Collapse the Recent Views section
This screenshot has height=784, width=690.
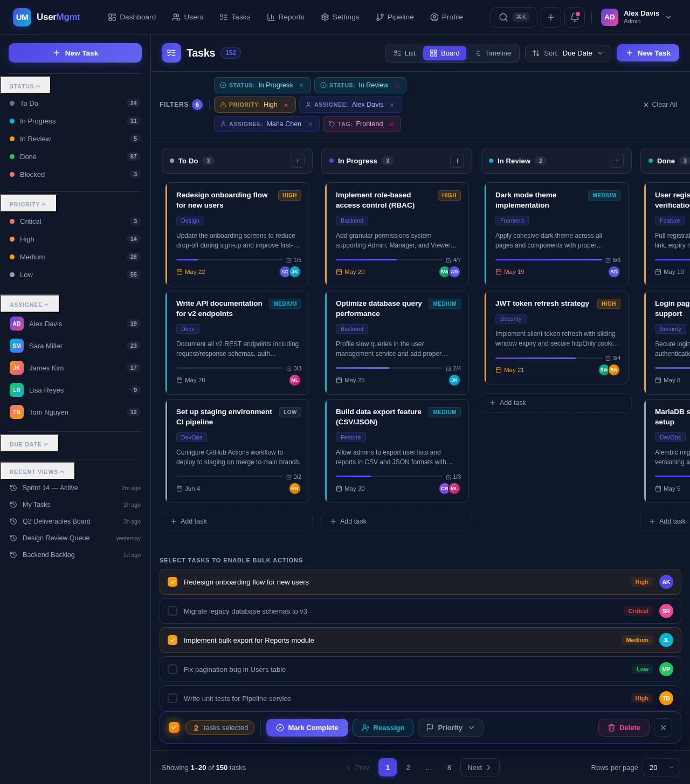coord(37,471)
